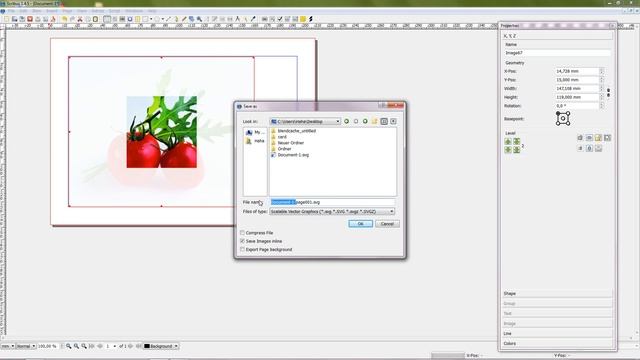This screenshot has height=360, width=640.
Task: Select the Zoom magnifier tool in toolbar
Action: point(199,19)
